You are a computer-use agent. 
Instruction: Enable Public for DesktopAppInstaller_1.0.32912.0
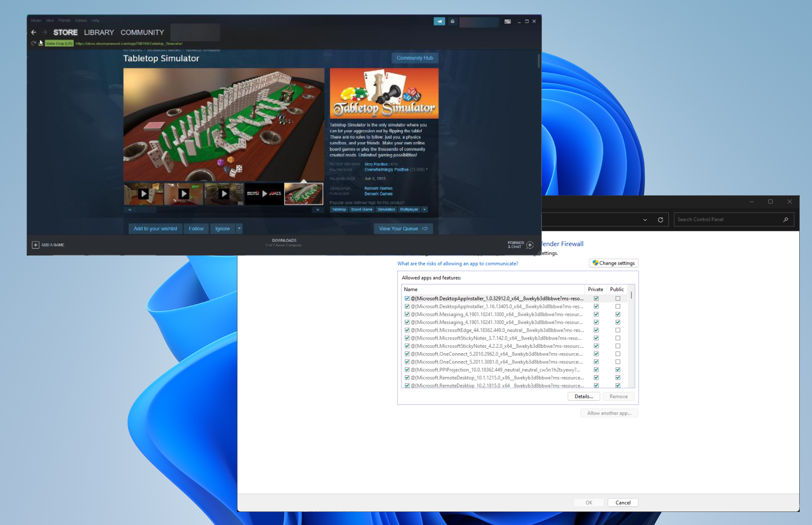pyautogui.click(x=618, y=299)
